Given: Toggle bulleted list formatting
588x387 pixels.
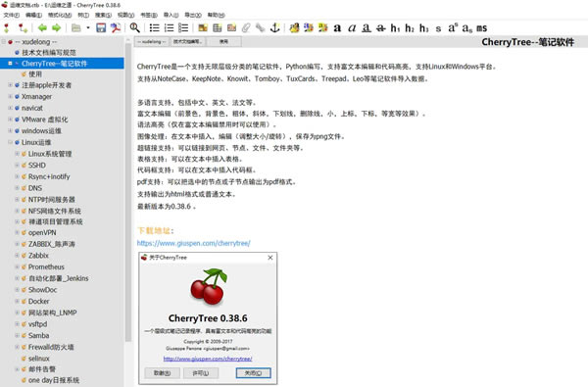Looking at the screenshot, I should pyautogui.click(x=154, y=27).
